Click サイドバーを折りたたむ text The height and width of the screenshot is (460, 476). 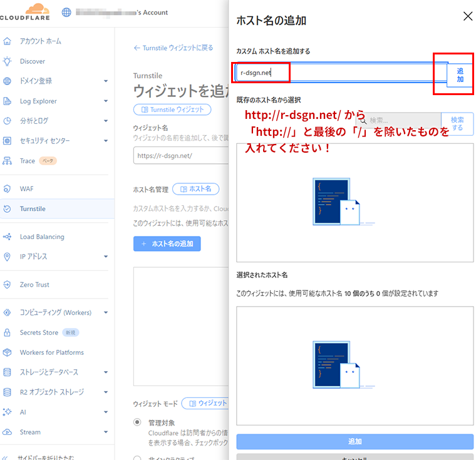point(46,457)
